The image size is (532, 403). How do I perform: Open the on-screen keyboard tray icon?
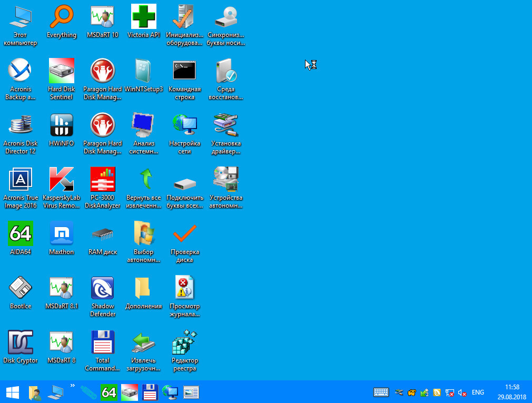pos(381,392)
